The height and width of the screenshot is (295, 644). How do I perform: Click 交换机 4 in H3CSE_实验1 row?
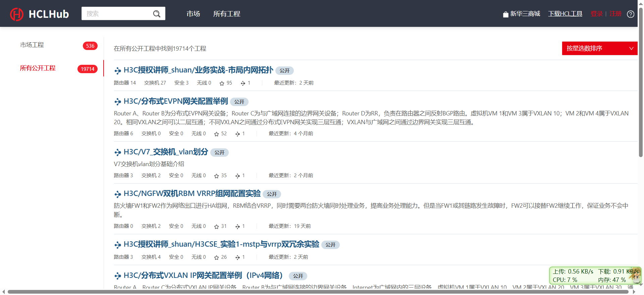tap(151, 257)
